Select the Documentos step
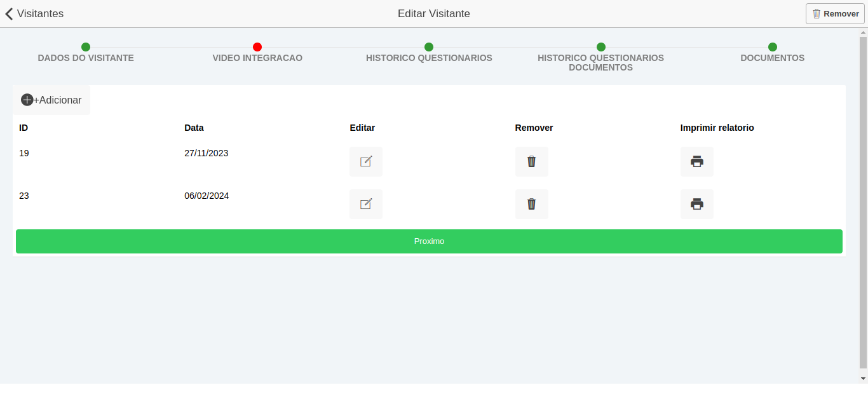 772,58
